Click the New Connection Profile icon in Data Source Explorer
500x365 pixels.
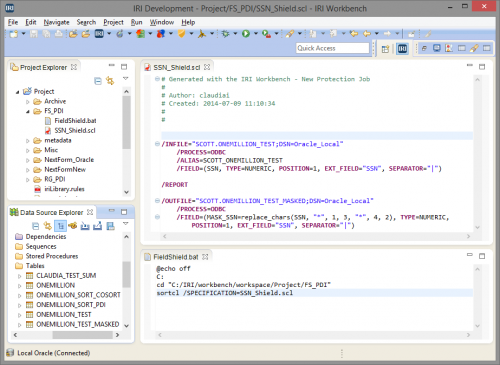pos(73,226)
